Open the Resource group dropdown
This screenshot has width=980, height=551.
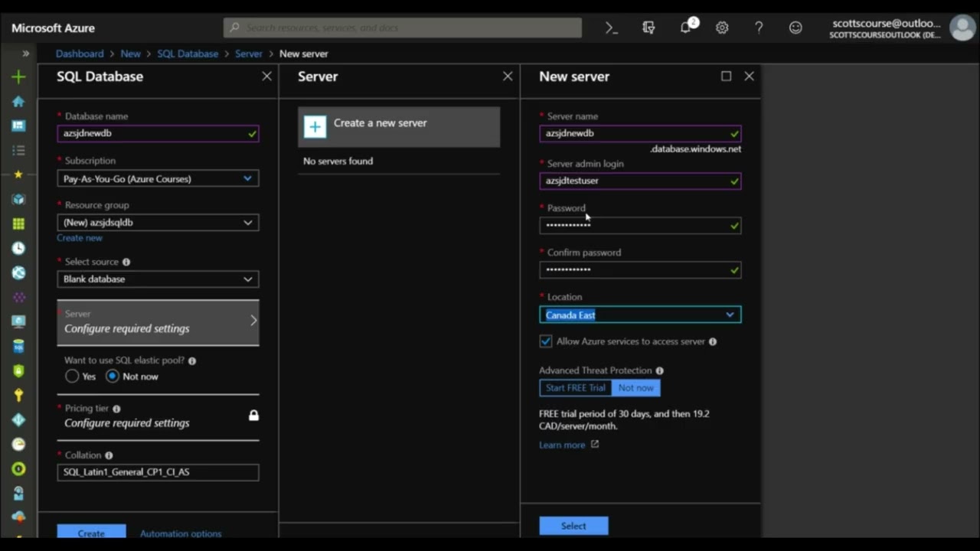click(x=158, y=223)
